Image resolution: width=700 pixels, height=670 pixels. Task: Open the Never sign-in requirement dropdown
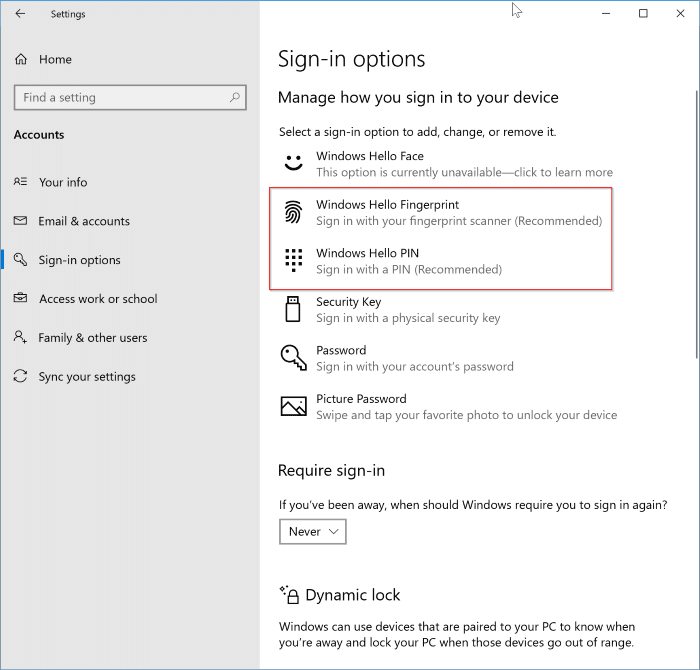(312, 531)
